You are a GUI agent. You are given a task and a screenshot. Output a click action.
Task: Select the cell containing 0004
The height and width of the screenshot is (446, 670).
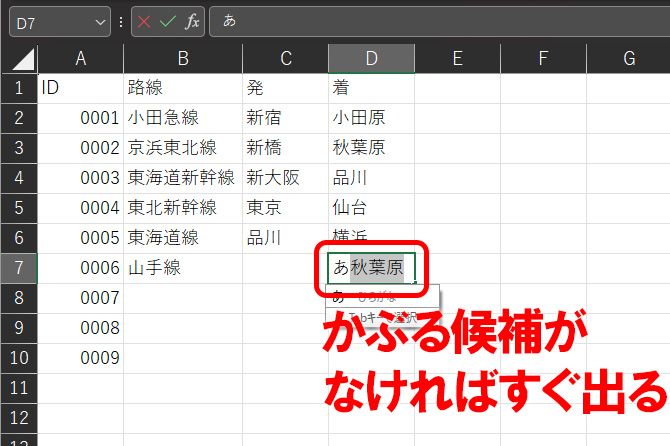80,208
